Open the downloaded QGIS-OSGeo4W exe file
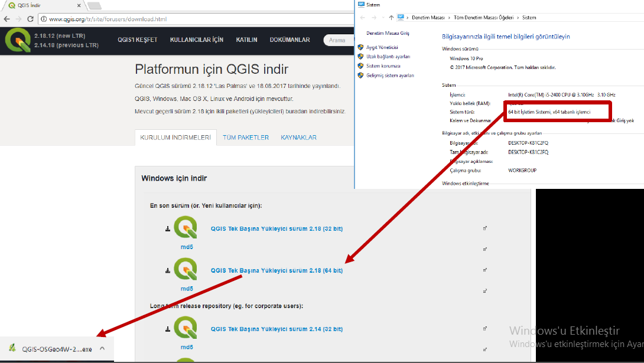The image size is (644, 363). pos(57,349)
